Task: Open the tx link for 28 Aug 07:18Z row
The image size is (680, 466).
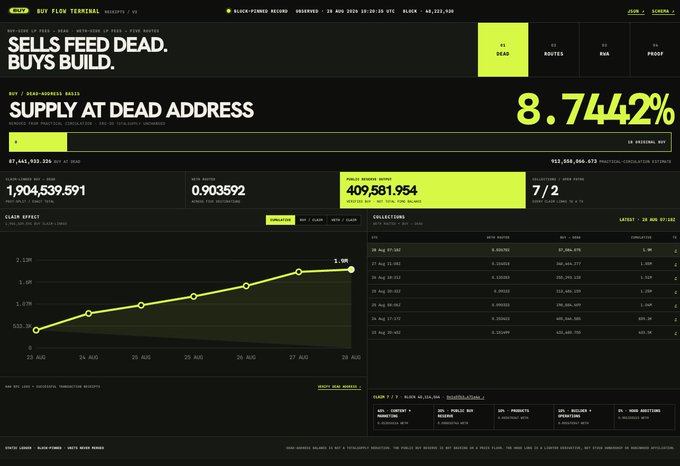Action: (x=675, y=250)
